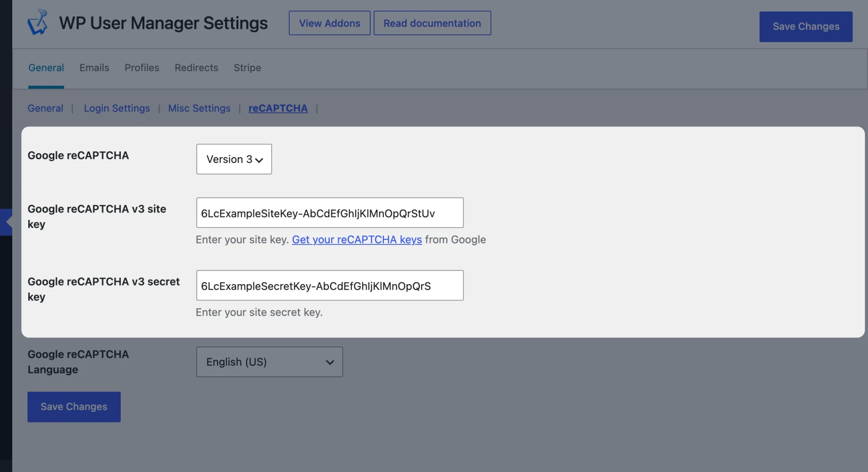Collapse the sidebar with the left arrow tab
This screenshot has width=868, height=472.
click(7, 222)
